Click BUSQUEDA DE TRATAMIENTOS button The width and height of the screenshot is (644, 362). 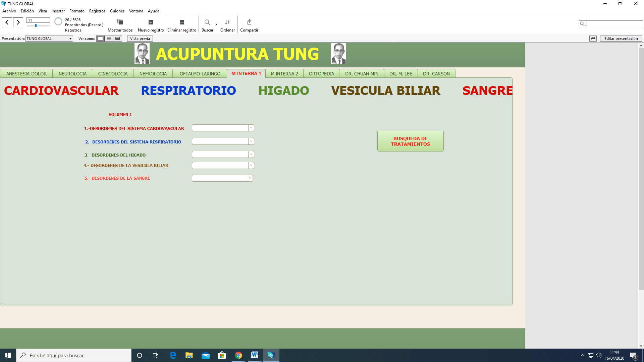pos(411,141)
